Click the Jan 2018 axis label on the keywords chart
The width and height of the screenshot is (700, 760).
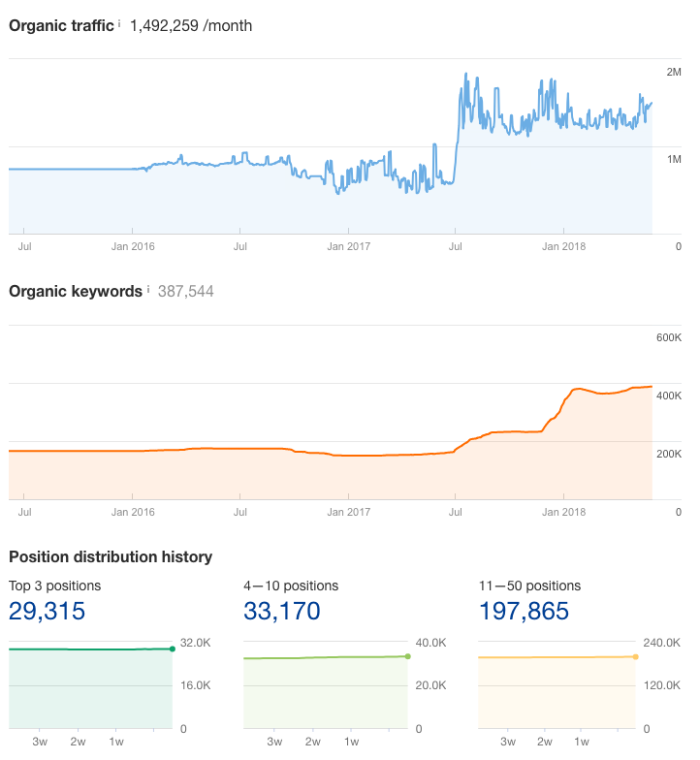tap(564, 512)
